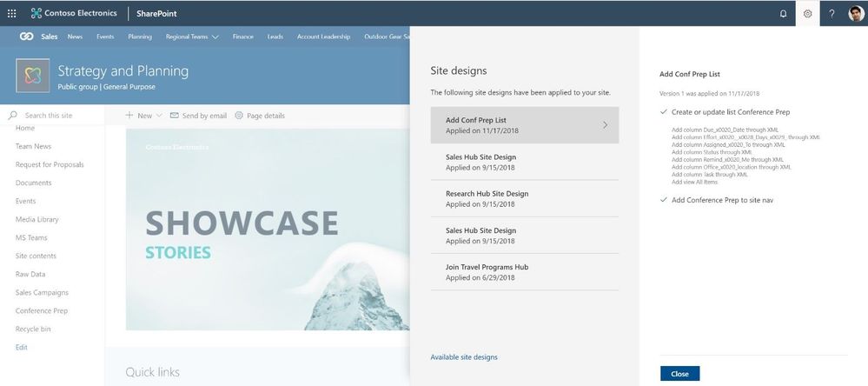Open the News hub menu item

(x=75, y=37)
